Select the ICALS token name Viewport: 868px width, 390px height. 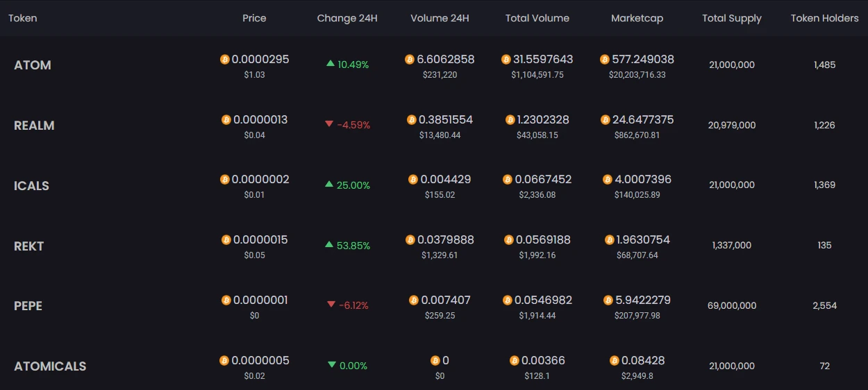click(31, 186)
